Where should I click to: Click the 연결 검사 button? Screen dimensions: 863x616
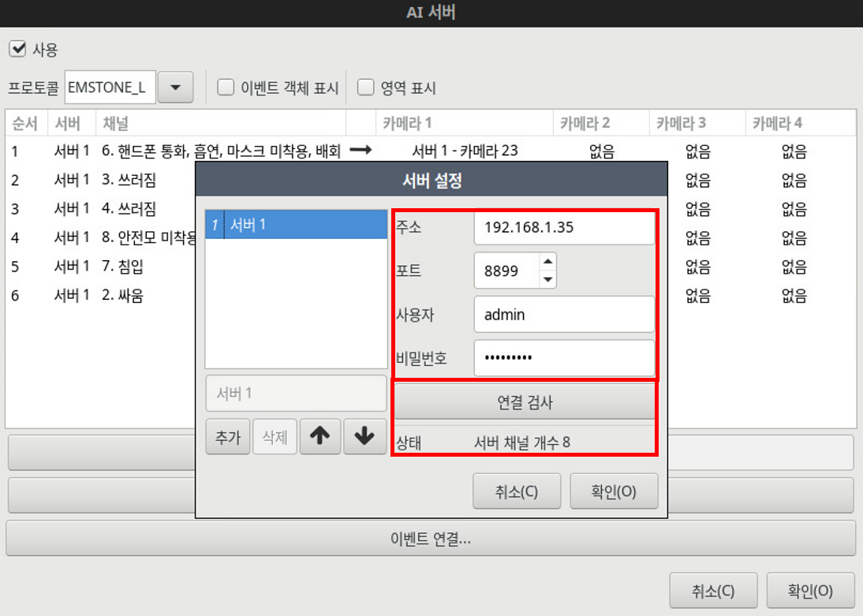525,402
